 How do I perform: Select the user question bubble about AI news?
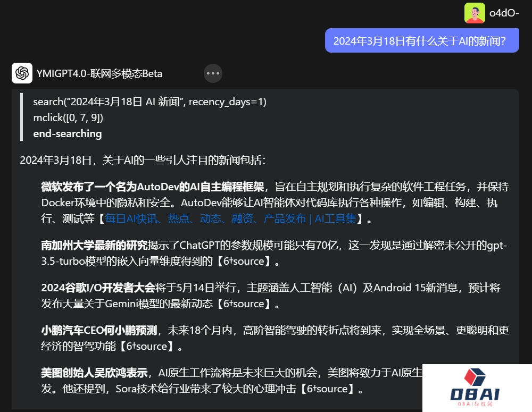(422, 40)
